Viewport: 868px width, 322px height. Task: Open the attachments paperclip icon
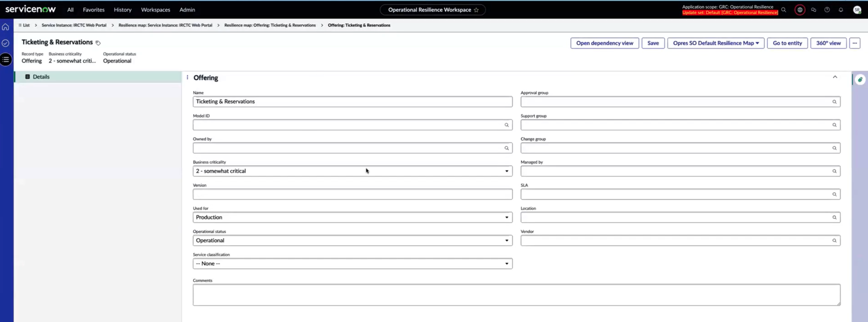coord(860,80)
